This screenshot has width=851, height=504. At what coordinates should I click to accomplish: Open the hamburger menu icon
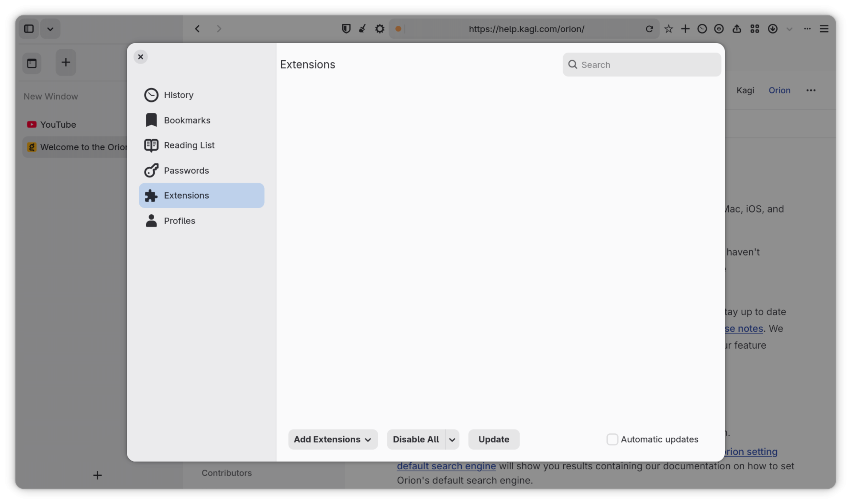point(824,29)
